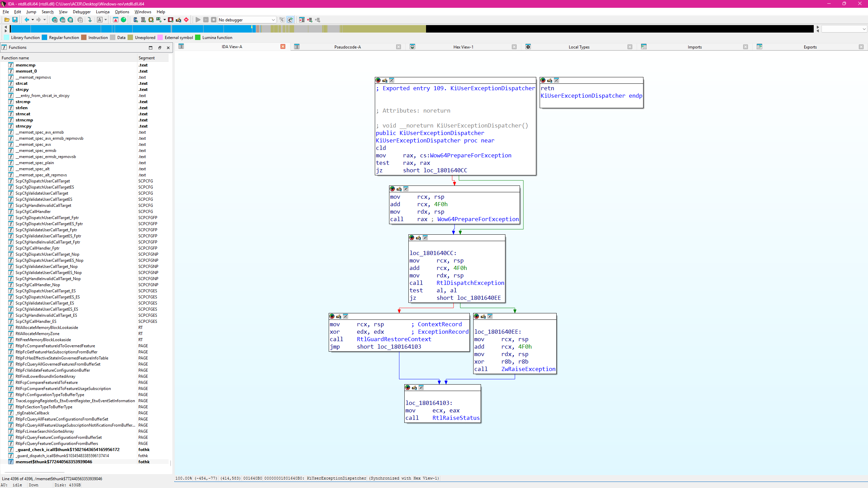This screenshot has width=868, height=488.
Task: Open the Jump menu
Action: click(31, 12)
